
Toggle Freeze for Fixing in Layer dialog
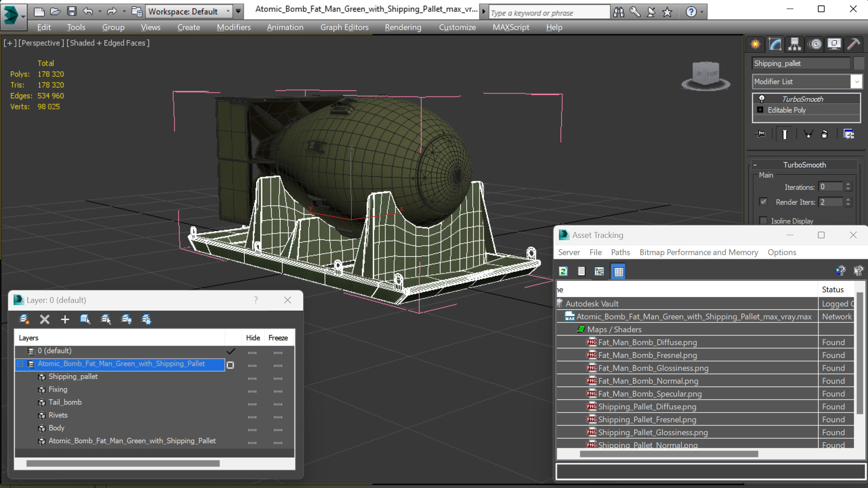point(278,391)
